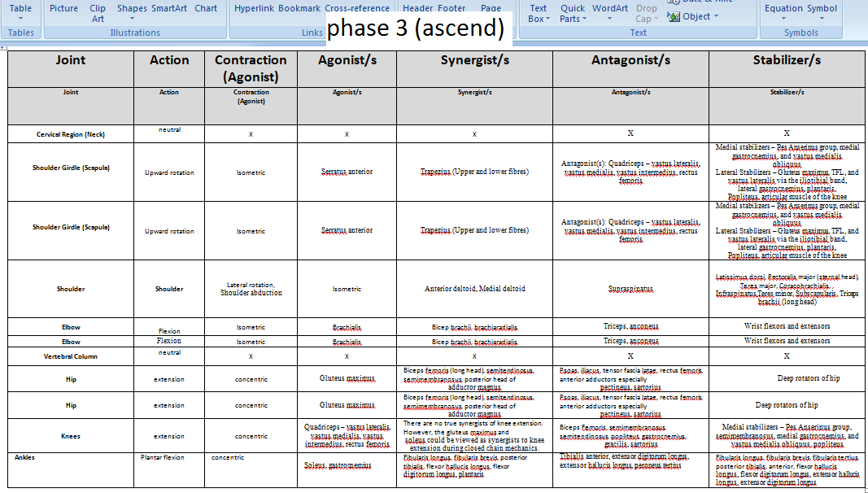Click the Object icon in Text group
This screenshot has height=493, width=868.
674,16
